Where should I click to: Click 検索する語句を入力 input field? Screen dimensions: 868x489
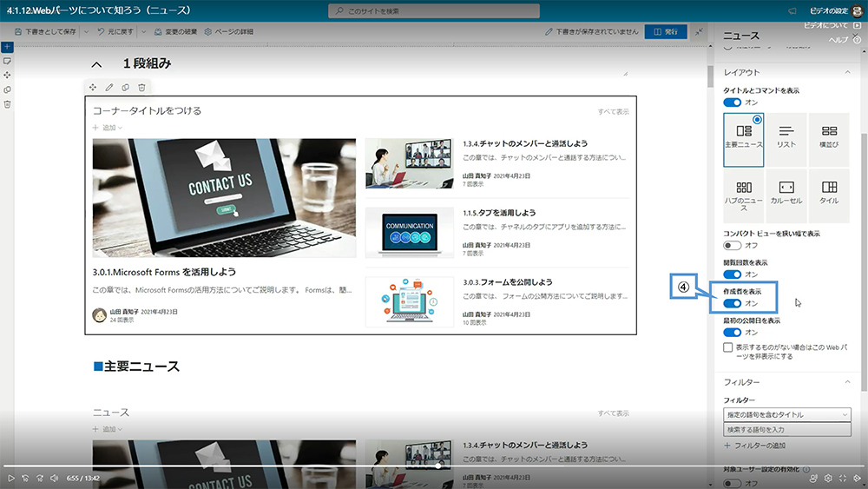click(x=786, y=430)
